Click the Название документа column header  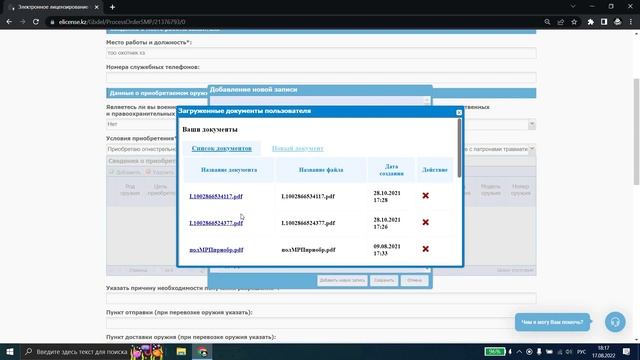click(229, 170)
